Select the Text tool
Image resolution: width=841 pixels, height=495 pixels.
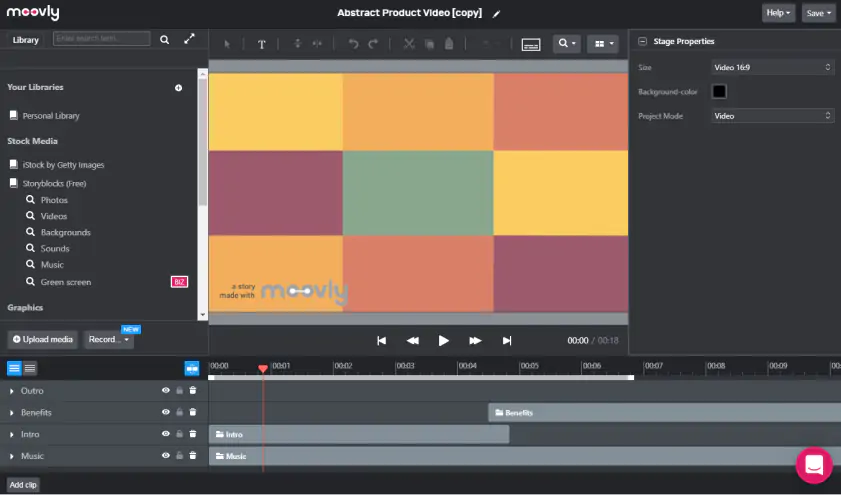261,44
